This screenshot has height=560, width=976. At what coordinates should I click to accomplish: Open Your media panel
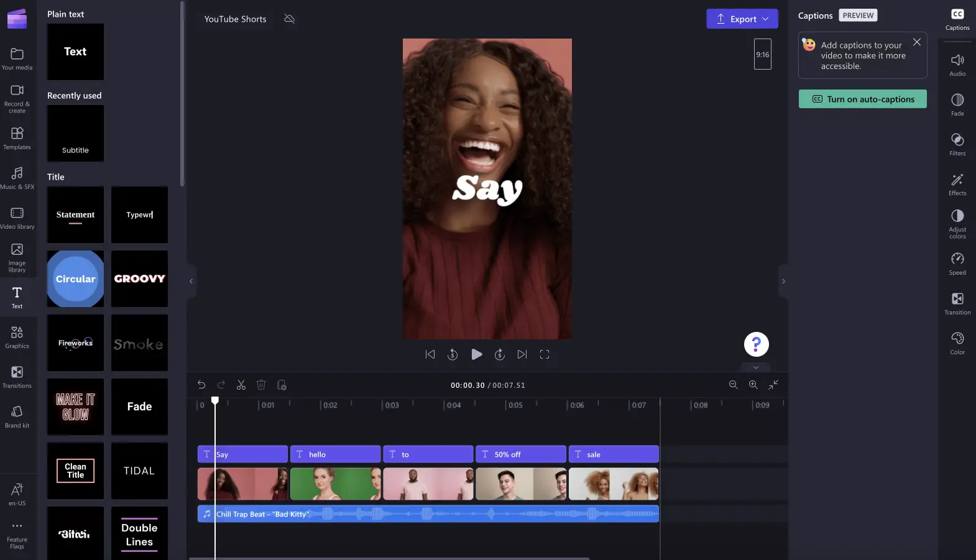coord(17,59)
